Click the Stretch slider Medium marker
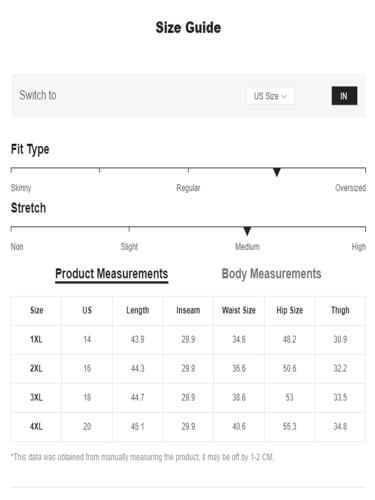 (247, 231)
